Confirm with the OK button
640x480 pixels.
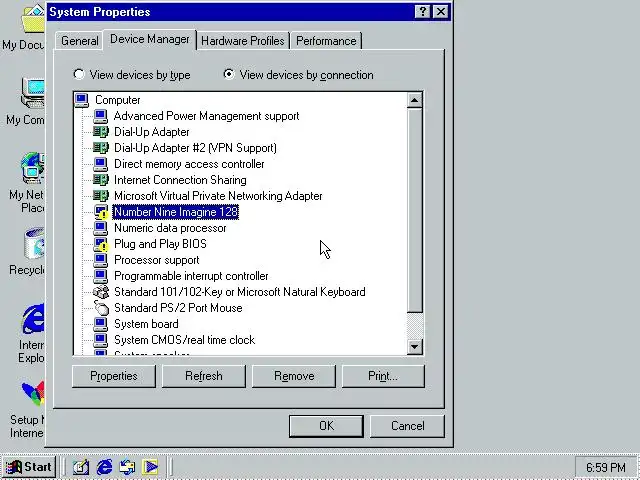point(326,426)
